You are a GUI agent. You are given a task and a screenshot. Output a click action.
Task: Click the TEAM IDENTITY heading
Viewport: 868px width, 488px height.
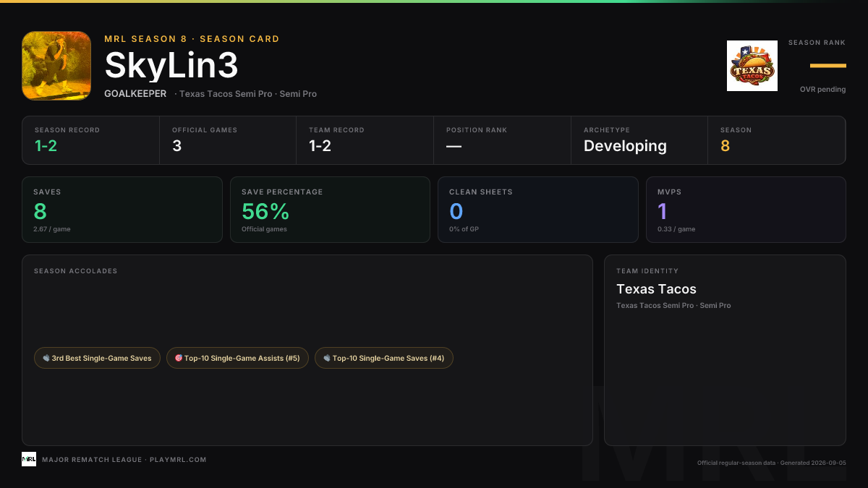[647, 271]
